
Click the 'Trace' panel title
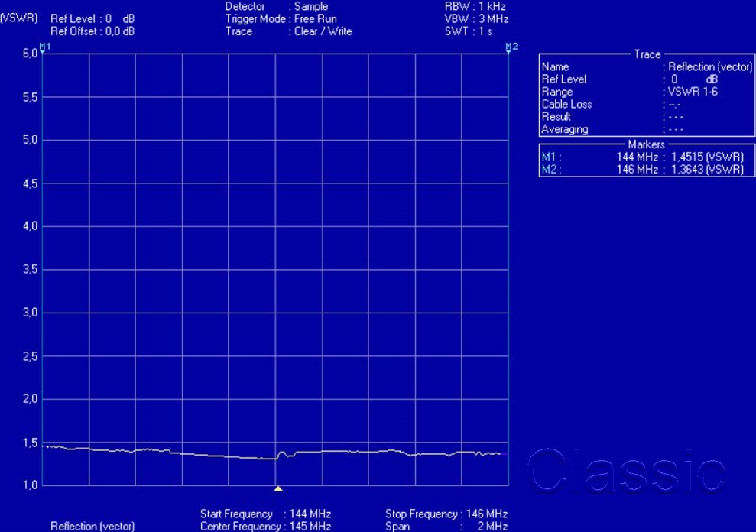[647, 54]
